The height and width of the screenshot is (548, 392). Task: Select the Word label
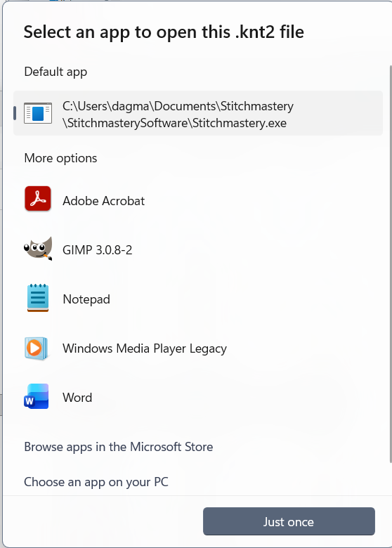(x=77, y=398)
